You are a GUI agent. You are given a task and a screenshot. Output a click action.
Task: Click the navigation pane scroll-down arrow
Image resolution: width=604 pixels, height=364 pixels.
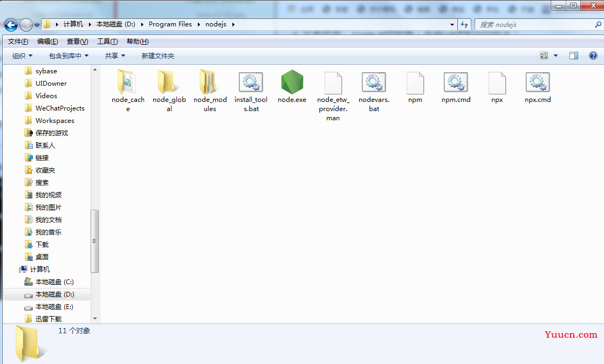(x=95, y=319)
